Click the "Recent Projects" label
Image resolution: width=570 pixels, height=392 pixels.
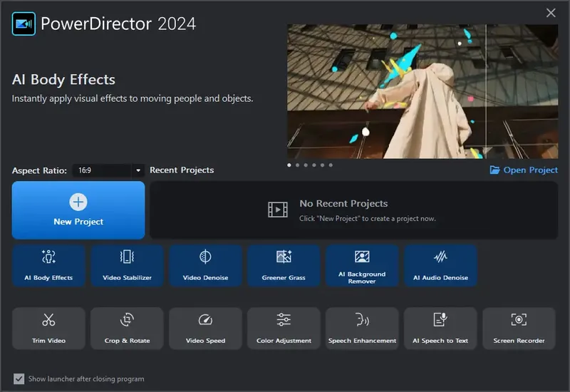182,170
